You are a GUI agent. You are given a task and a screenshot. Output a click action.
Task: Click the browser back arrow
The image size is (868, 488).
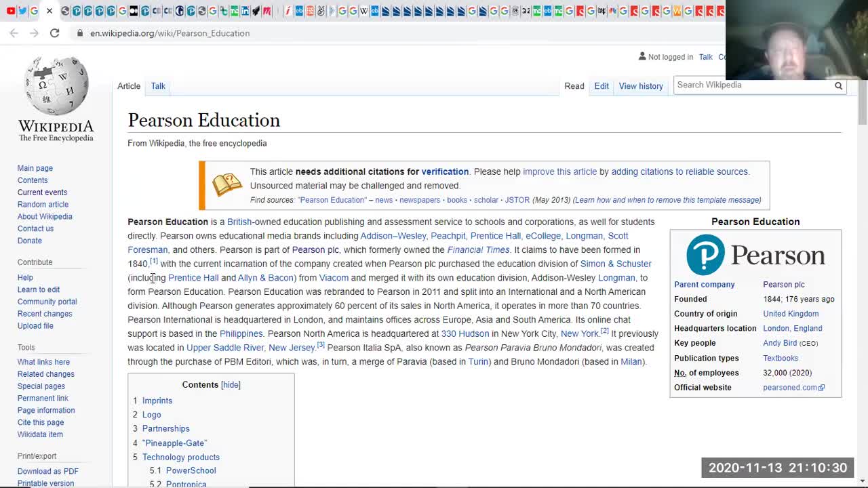[x=14, y=33]
